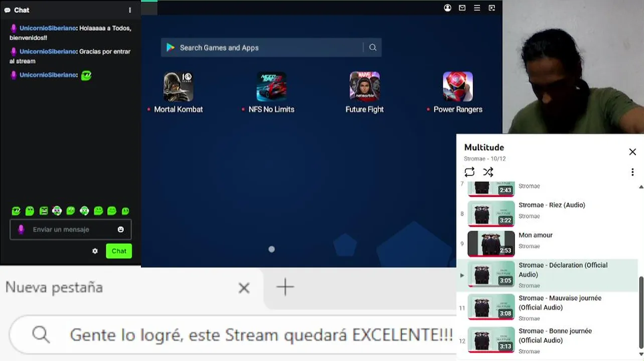Launch the Power Rangers app icon
Viewport: 644px width, 361px height.
click(x=458, y=86)
